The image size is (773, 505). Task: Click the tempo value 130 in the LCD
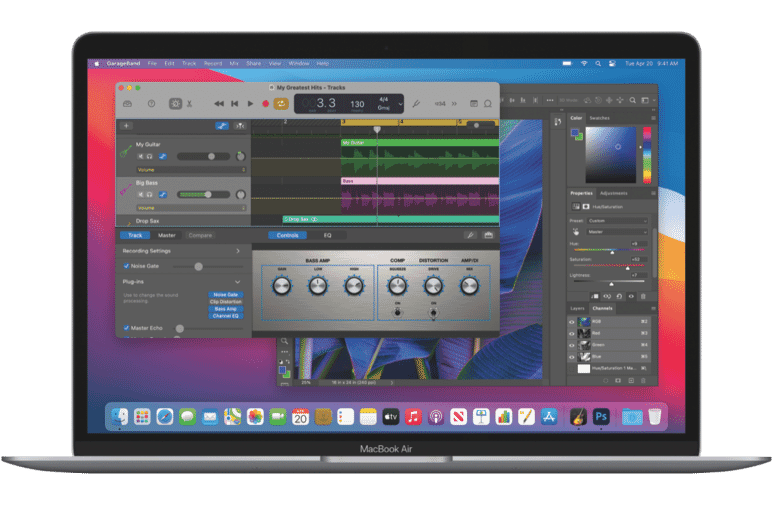point(357,104)
